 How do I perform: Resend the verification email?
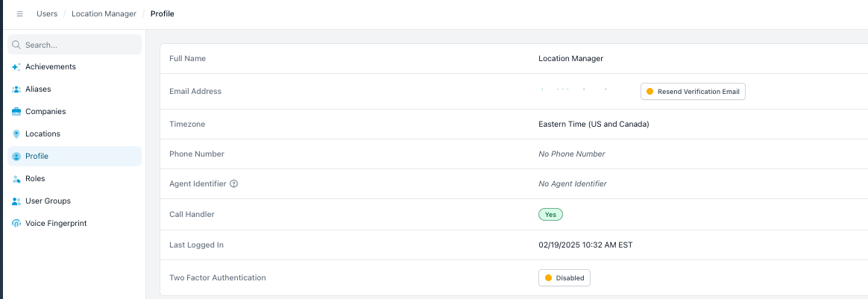tap(693, 92)
